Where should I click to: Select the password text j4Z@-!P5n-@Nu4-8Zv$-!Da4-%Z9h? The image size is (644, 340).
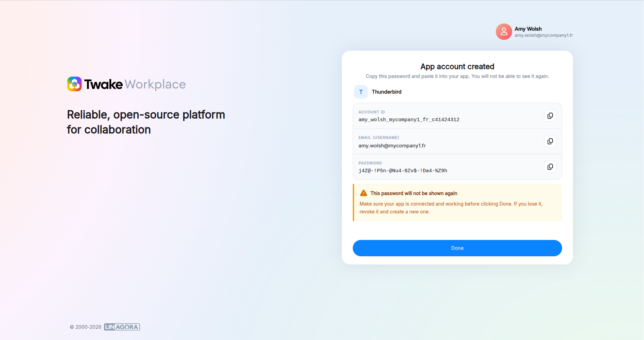pyautogui.click(x=403, y=171)
